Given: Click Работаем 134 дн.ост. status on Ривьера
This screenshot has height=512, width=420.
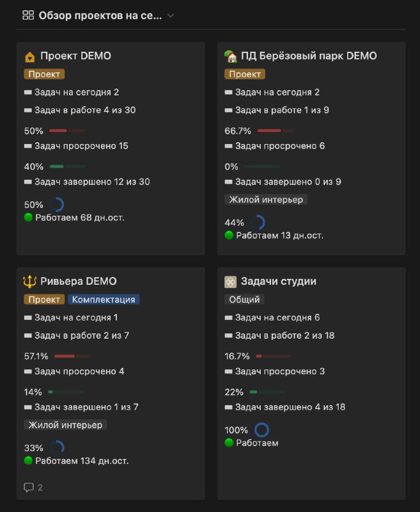Looking at the screenshot, I should [82, 461].
